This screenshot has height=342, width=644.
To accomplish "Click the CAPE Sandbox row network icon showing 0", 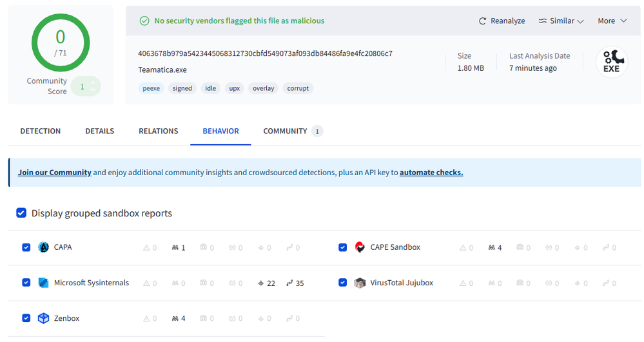I will 606,247.
